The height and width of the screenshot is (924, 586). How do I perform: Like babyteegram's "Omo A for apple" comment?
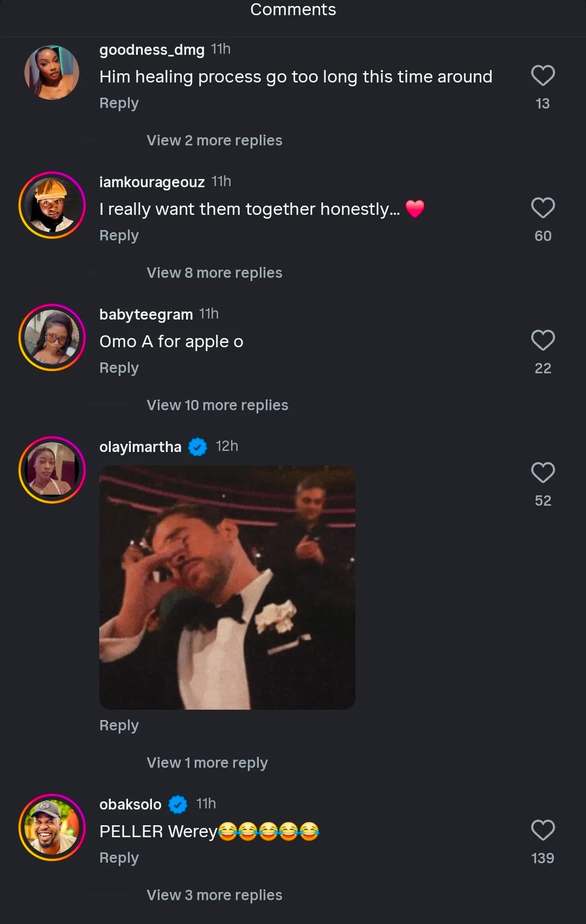coord(543,340)
